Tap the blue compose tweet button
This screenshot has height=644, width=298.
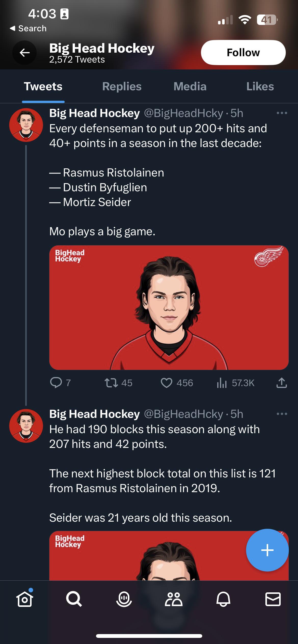click(x=267, y=550)
